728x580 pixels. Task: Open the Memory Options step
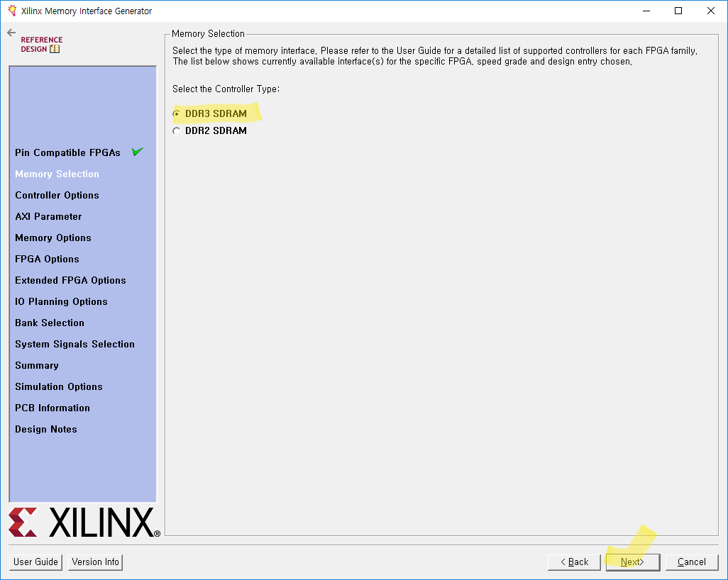pos(53,238)
